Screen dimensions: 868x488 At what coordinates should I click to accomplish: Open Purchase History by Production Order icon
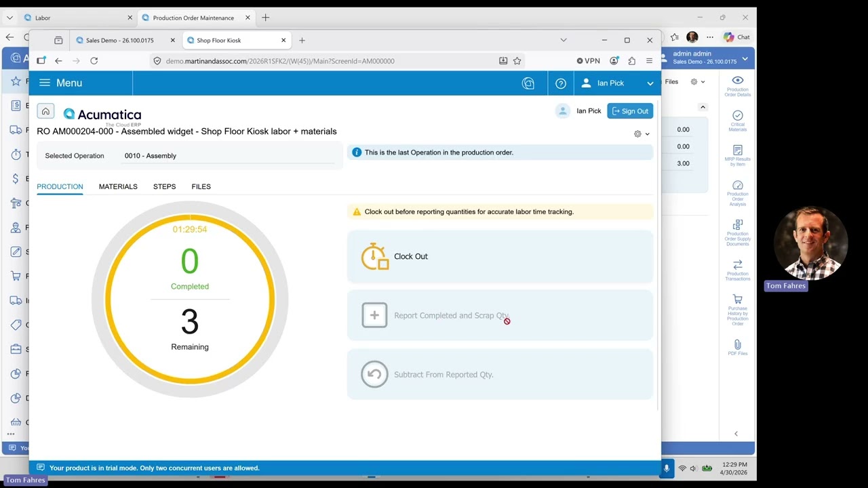[737, 310]
